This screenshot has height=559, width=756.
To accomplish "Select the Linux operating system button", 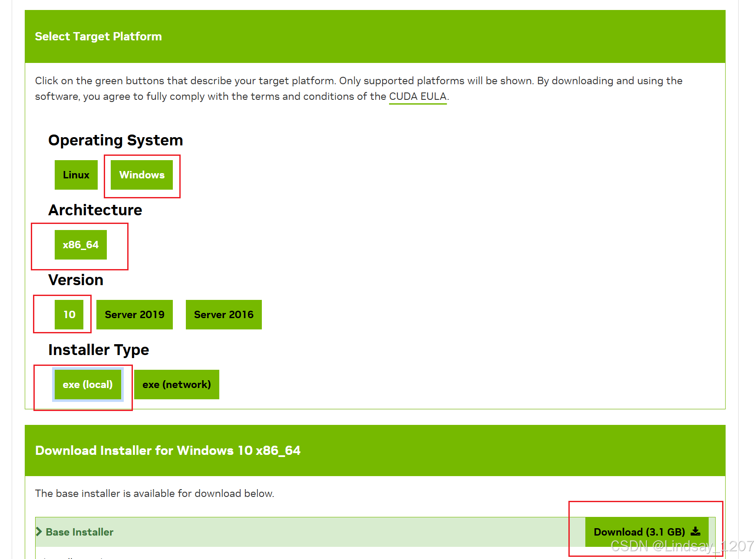I will click(x=76, y=175).
